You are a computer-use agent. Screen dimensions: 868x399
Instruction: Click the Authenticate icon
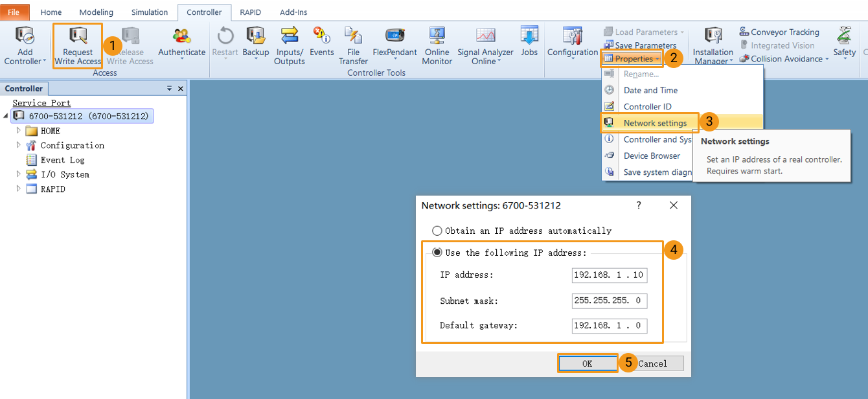[x=181, y=42]
